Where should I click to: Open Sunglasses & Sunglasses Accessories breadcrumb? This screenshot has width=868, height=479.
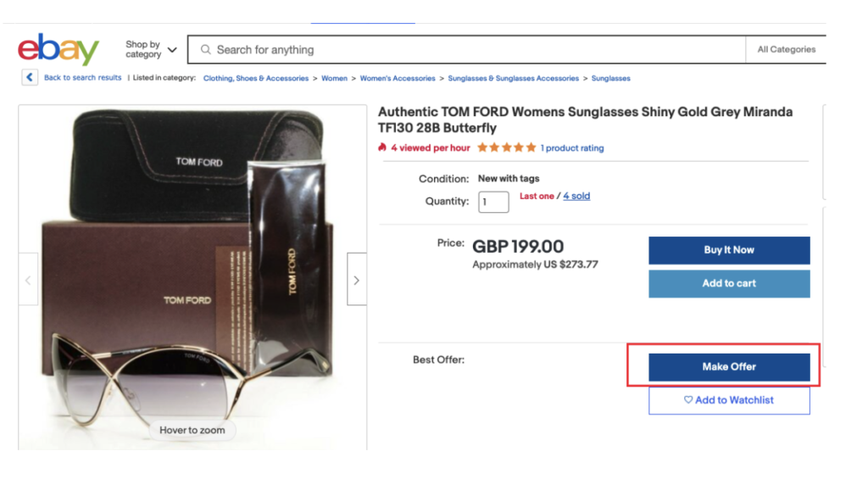click(513, 78)
